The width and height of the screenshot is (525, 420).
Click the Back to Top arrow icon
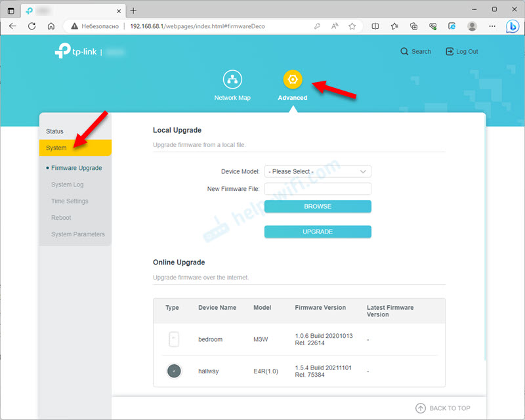point(421,408)
